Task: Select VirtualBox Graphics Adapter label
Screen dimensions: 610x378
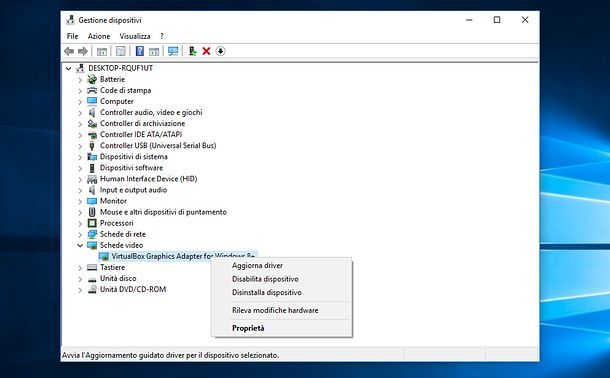Action: (x=183, y=256)
